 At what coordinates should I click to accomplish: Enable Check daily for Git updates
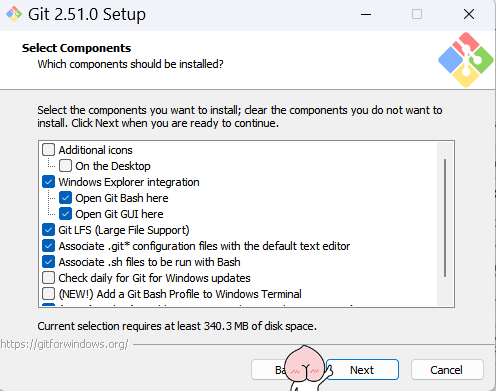point(48,278)
